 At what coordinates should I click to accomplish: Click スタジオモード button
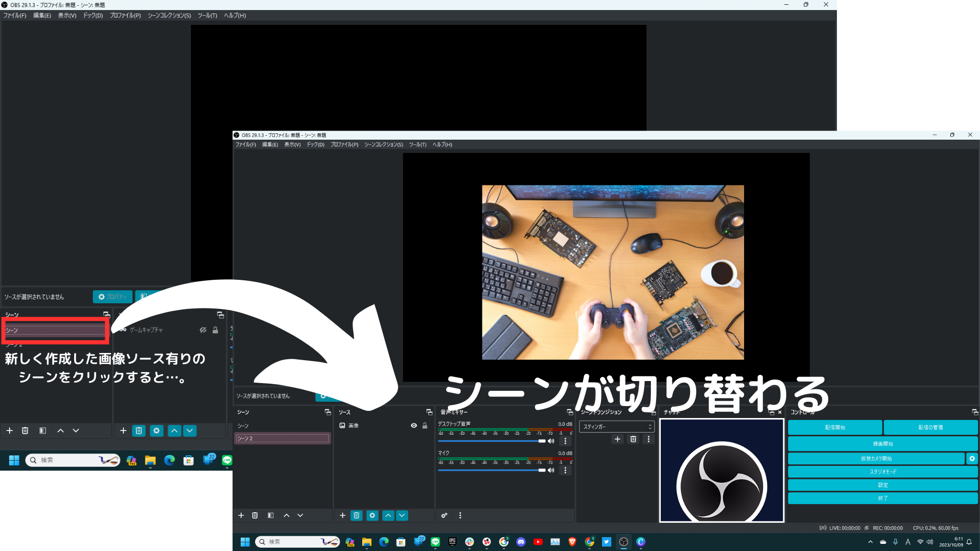click(x=883, y=472)
